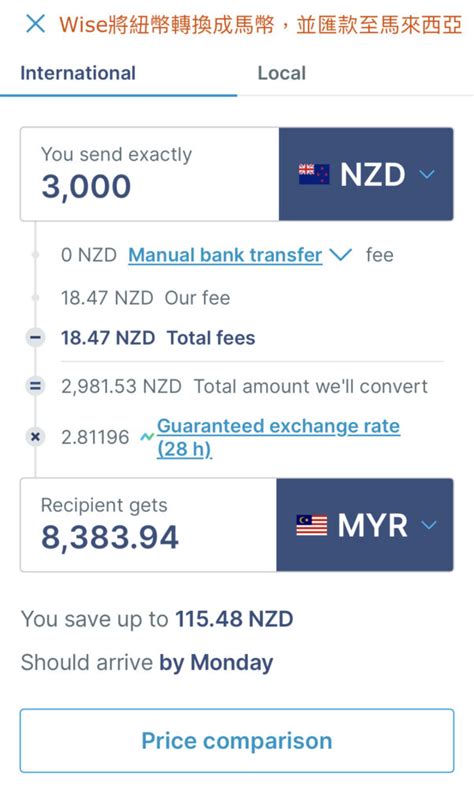The height and width of the screenshot is (806, 474).
Task: Open the Manual bank transfer link
Action: pyautogui.click(x=225, y=255)
